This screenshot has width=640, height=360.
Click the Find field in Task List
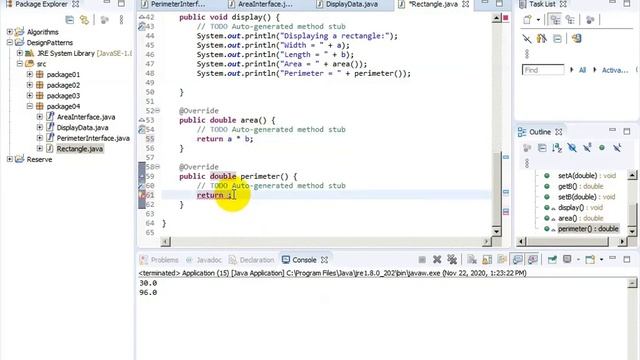tap(543, 70)
